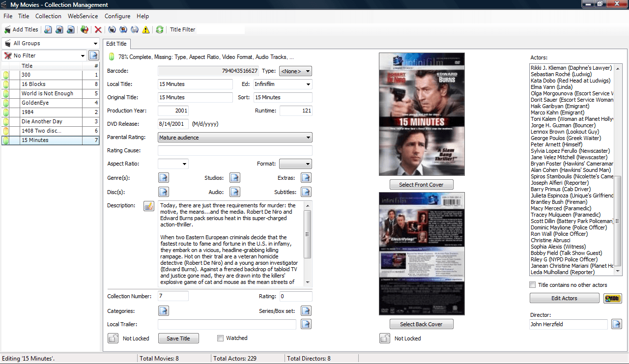The height and width of the screenshot is (364, 629).
Task: Click the Production Year field showing 2001
Action: 173,111
